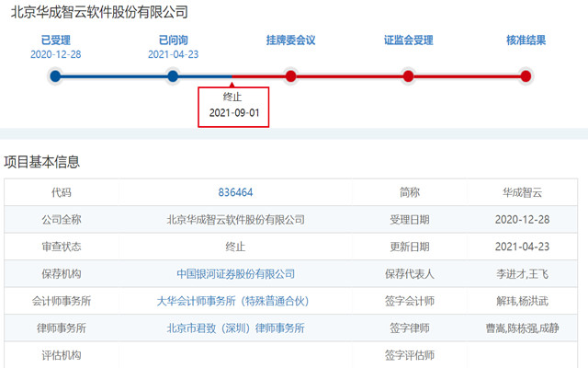Click the 受理日期 value 2020-12-28

click(x=523, y=219)
